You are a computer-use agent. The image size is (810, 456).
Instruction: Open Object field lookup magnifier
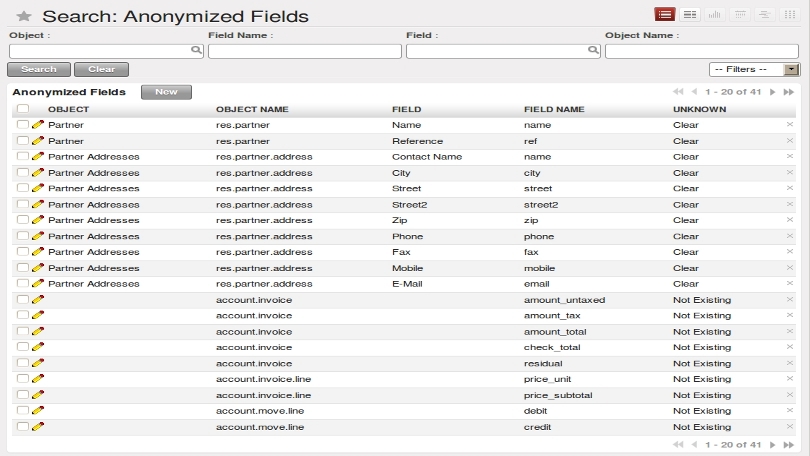[196, 50]
